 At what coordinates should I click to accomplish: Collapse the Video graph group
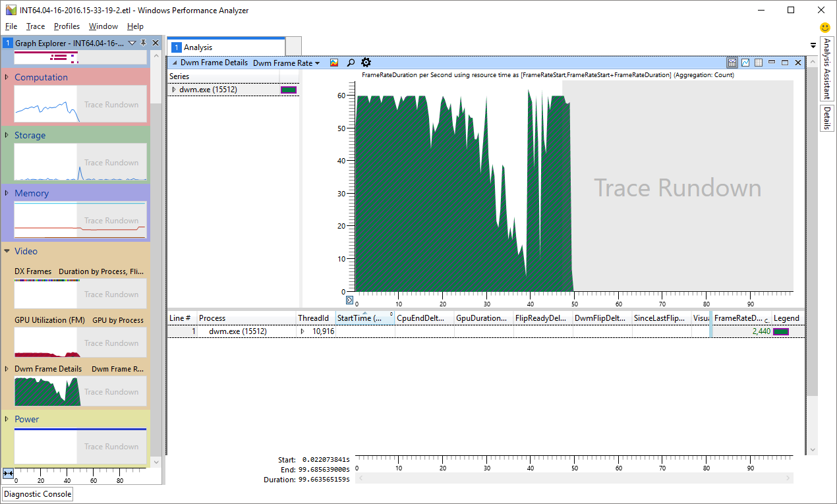coord(7,251)
